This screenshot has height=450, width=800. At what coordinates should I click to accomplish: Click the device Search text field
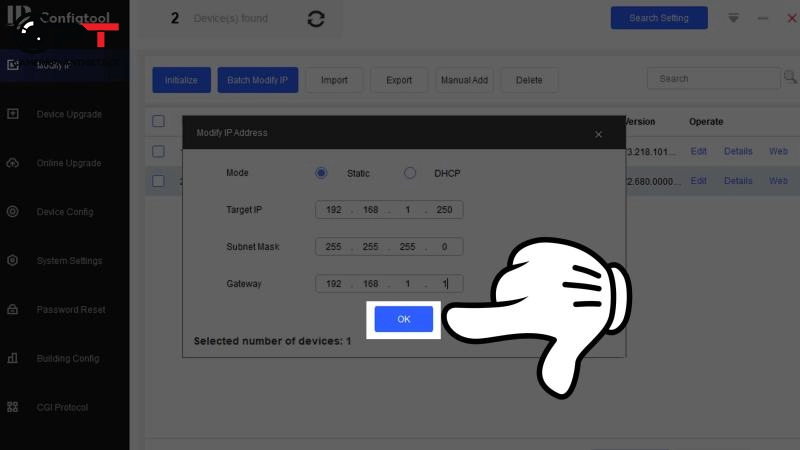[712, 79]
